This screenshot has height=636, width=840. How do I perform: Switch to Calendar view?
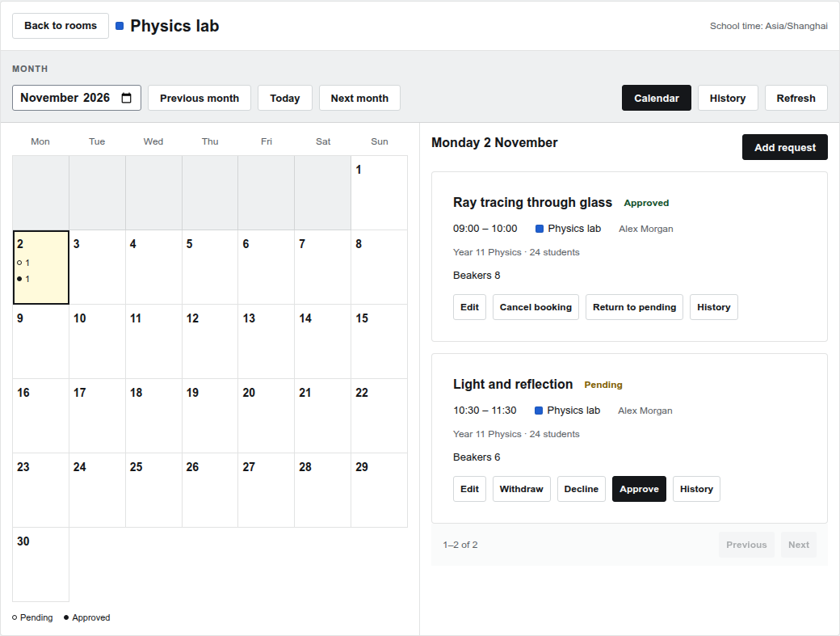[x=656, y=98]
